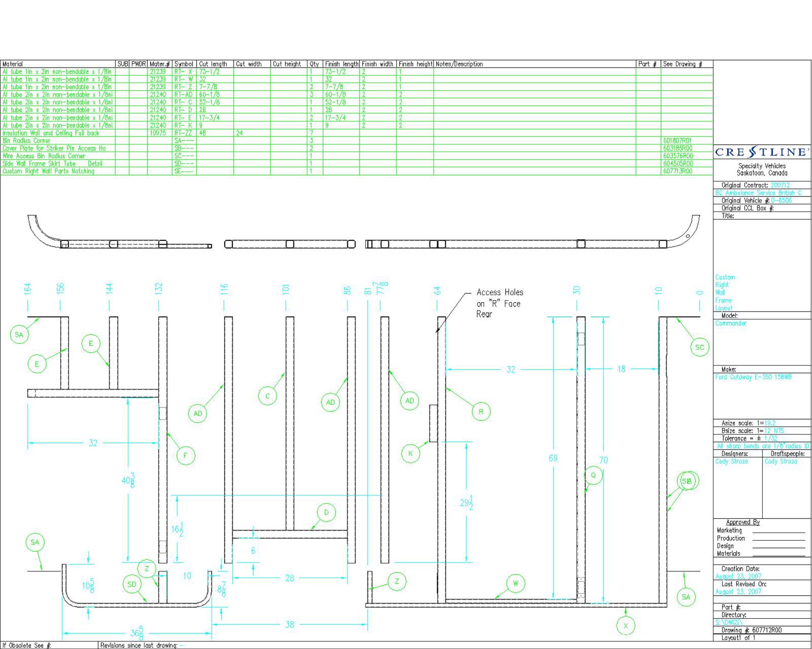This screenshot has height=649, width=812.
Task: Click the 16 1/2 vertical dimension
Action: [177, 530]
